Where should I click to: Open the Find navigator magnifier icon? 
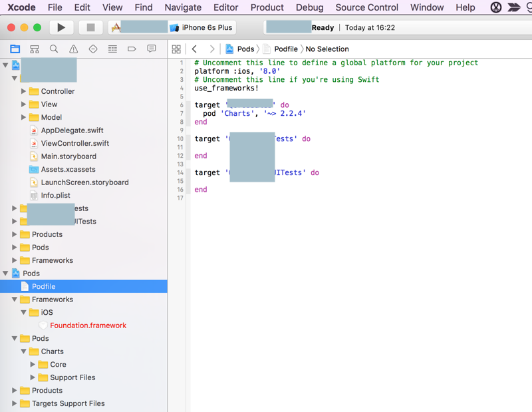tap(54, 49)
